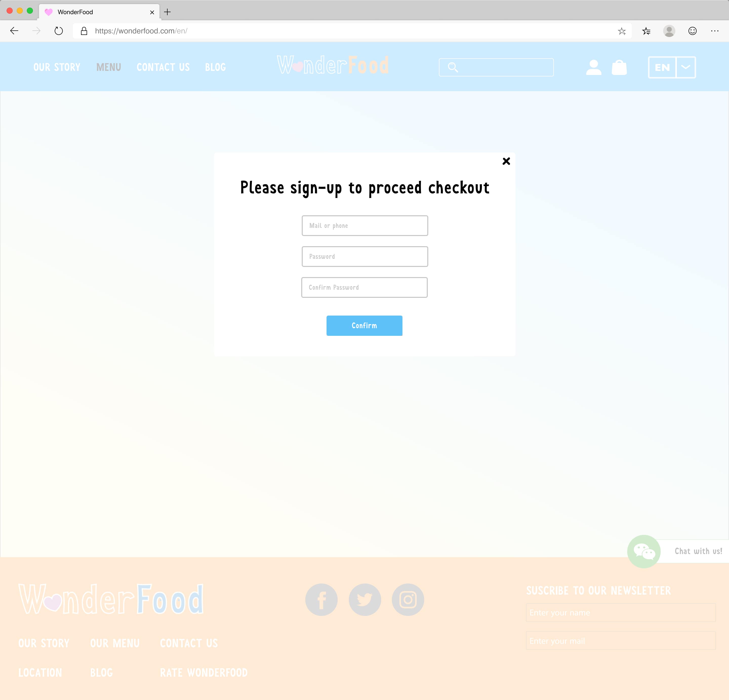
Task: Click the CONTACT US footer link
Action: point(189,643)
